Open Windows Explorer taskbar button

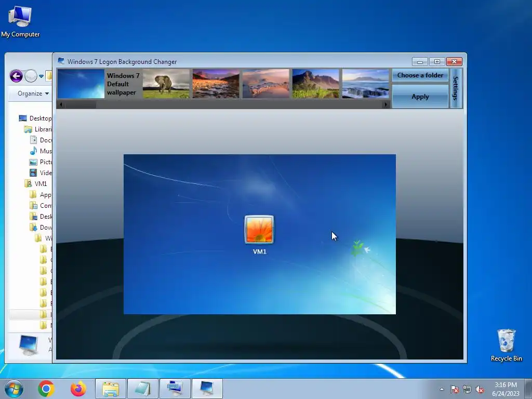tap(111, 389)
